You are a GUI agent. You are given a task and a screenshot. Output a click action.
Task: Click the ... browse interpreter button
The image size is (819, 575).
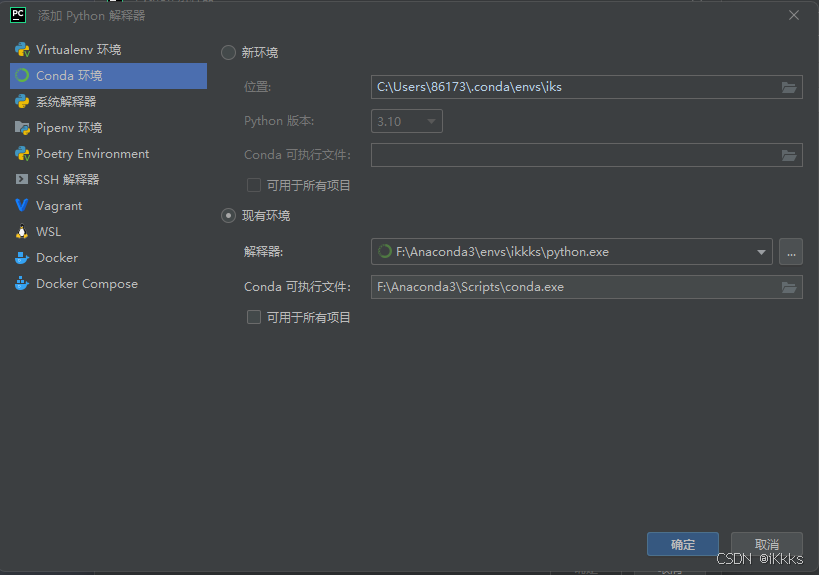(791, 252)
